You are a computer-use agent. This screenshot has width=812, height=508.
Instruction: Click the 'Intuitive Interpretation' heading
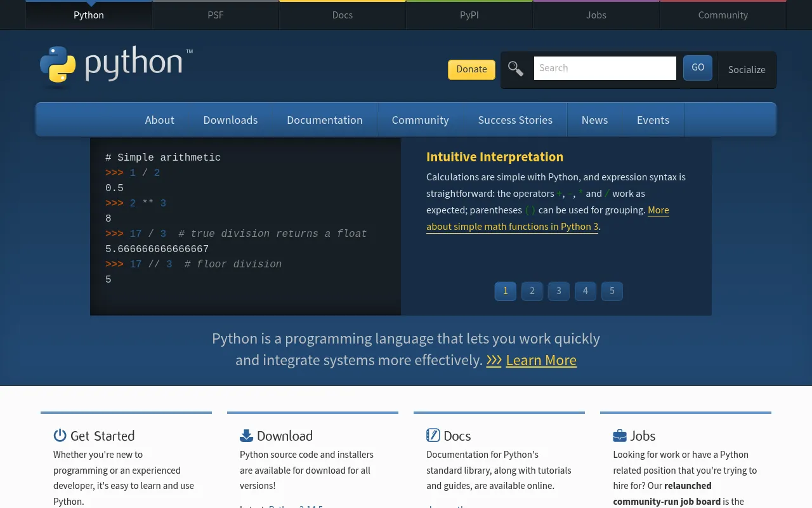pos(495,157)
